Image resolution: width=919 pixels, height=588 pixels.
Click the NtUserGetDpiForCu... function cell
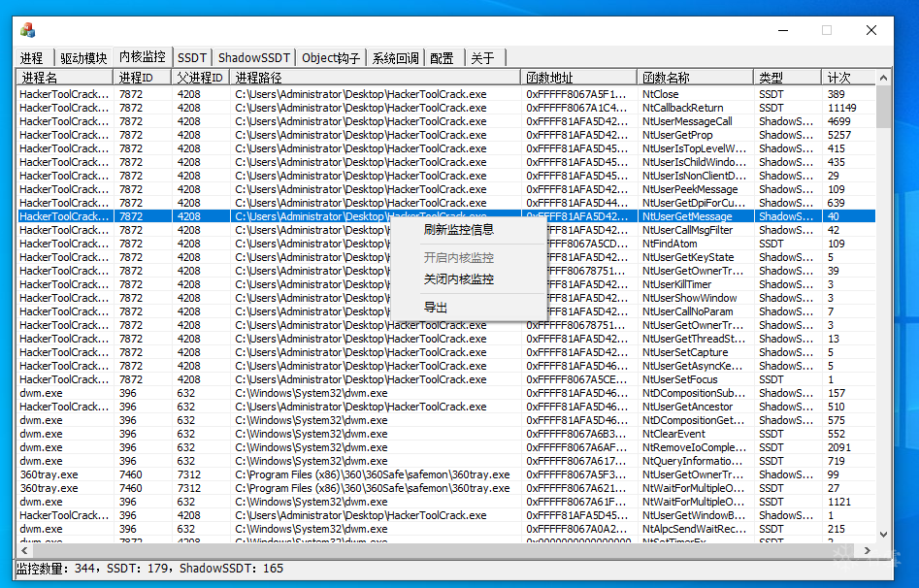point(694,203)
